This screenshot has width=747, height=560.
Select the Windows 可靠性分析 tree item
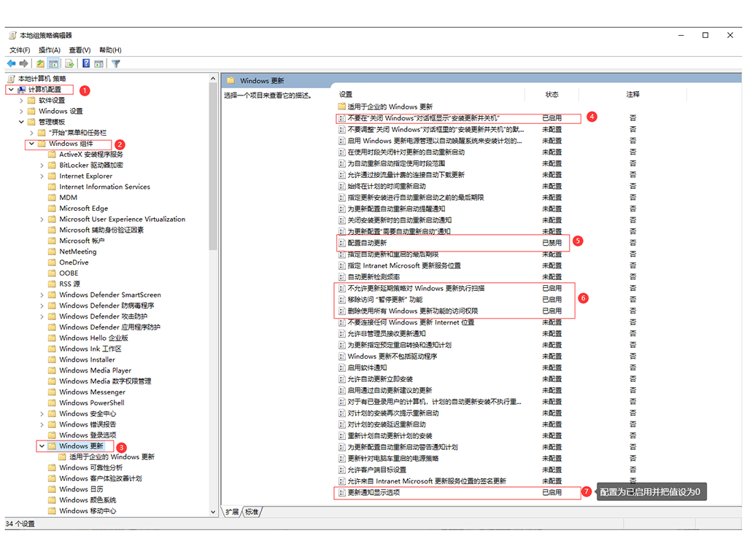click(x=91, y=467)
